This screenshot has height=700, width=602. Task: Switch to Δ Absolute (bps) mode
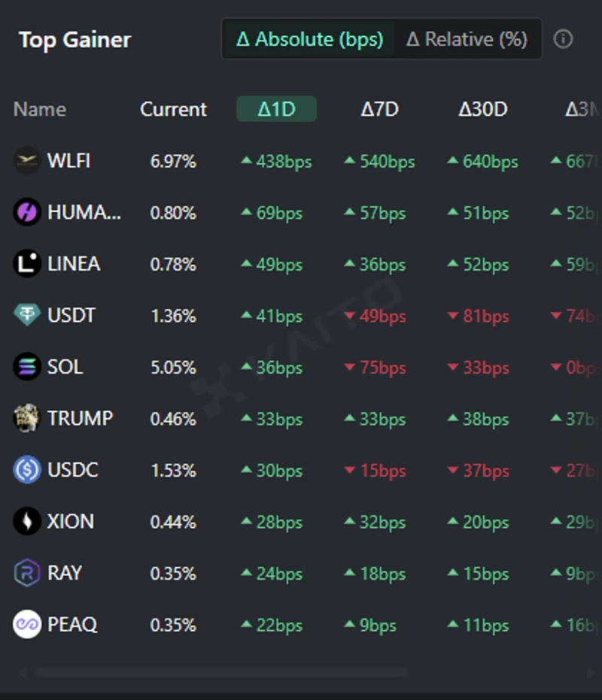pos(309,39)
